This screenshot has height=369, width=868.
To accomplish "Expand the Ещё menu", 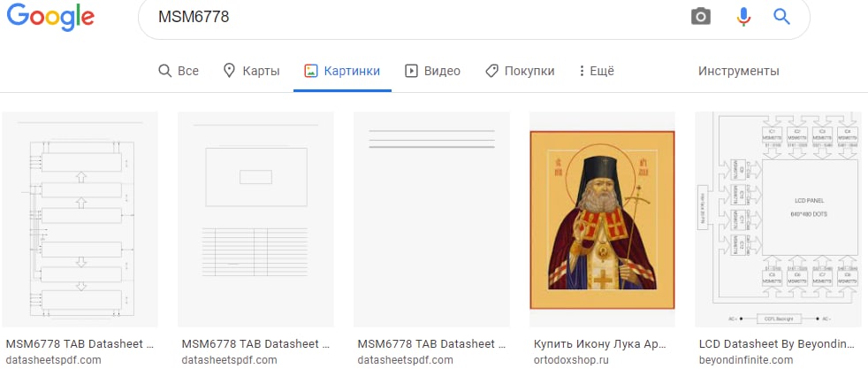I will [597, 71].
